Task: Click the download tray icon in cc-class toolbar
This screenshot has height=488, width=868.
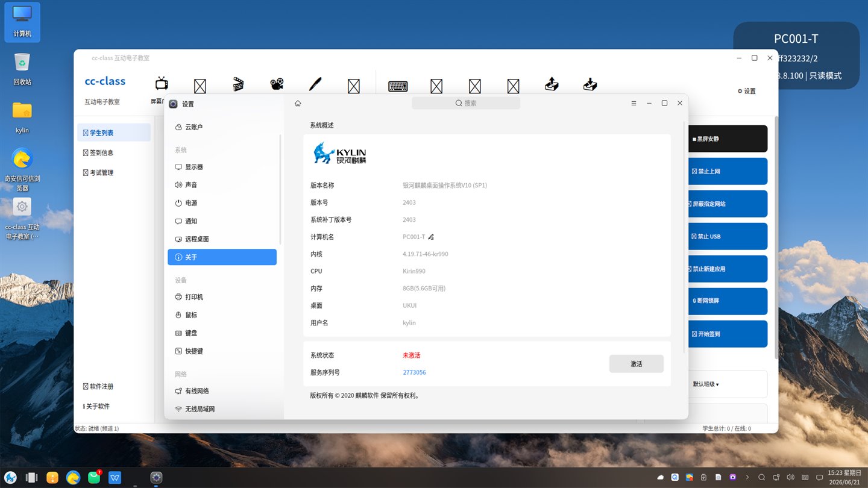Action: 590,84
